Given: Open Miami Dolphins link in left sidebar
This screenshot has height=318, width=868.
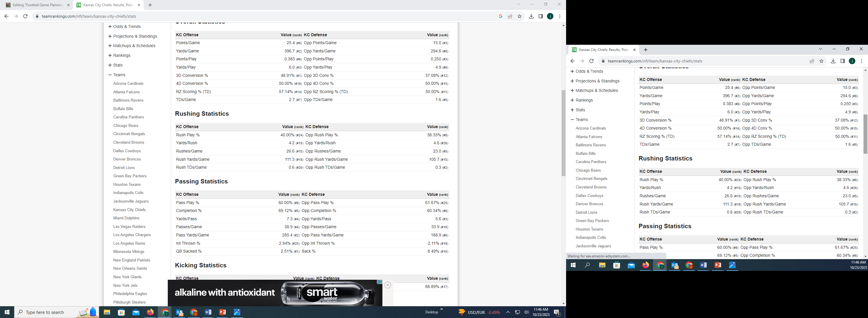Looking at the screenshot, I should pyautogui.click(x=126, y=218).
